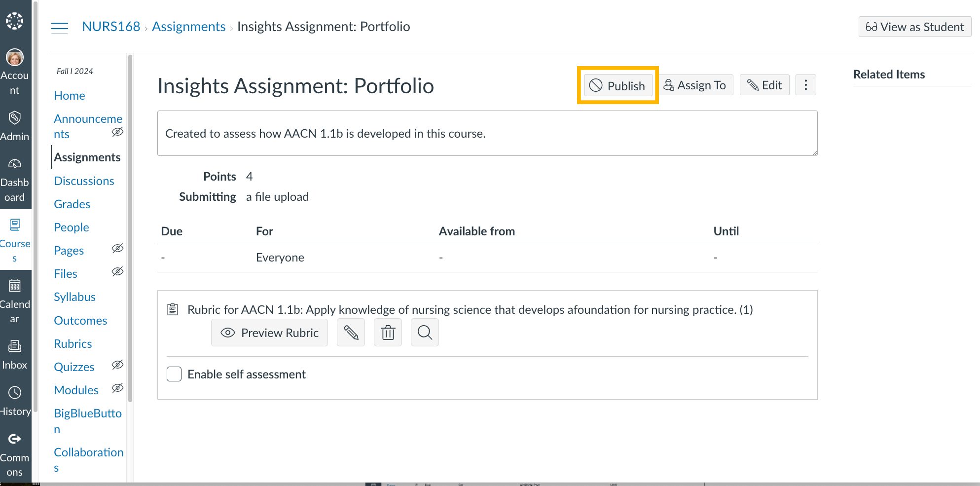The height and width of the screenshot is (486, 980).
Task: Open Grades in course menu
Action: pos(72,204)
